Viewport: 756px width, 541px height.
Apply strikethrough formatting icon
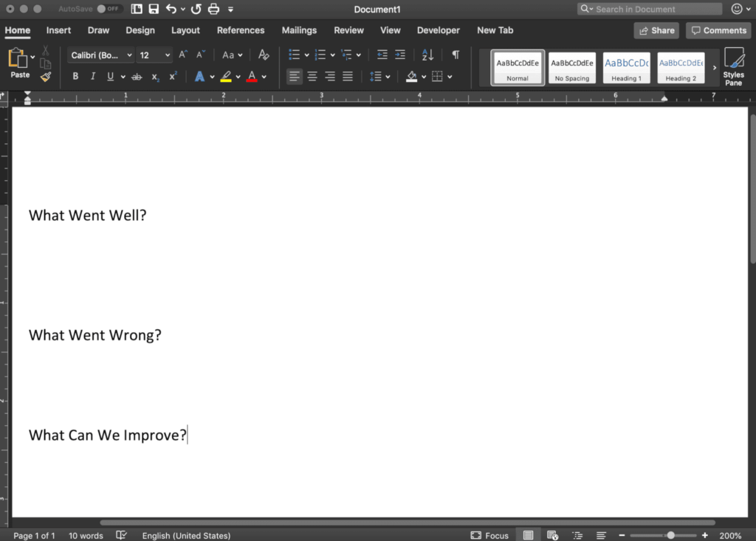(x=137, y=77)
